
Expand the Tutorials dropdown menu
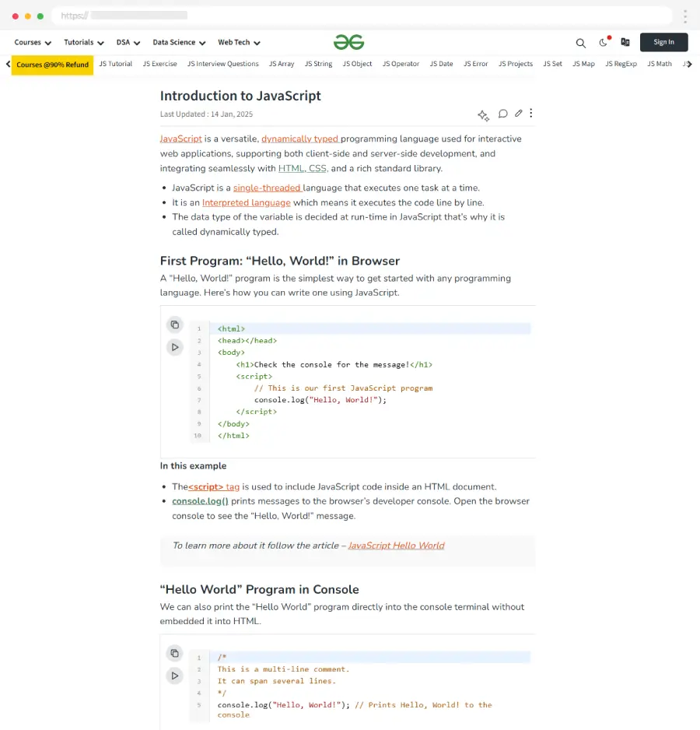pyautogui.click(x=83, y=43)
